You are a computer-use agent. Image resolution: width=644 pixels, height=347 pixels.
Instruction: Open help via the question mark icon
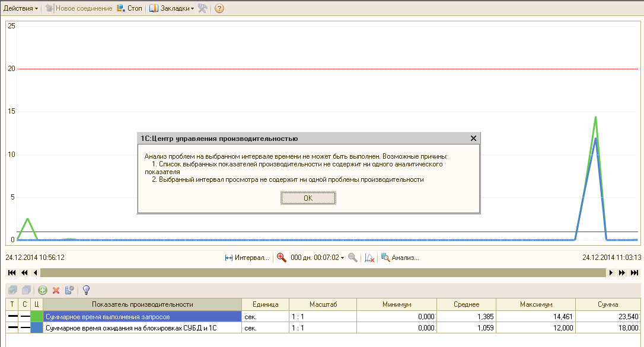[219, 8]
